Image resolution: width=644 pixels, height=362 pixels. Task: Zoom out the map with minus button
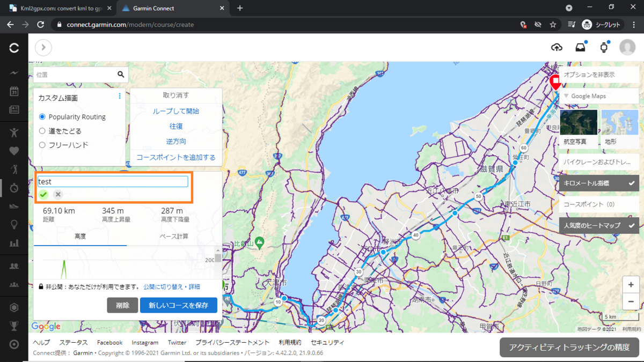[631, 302]
